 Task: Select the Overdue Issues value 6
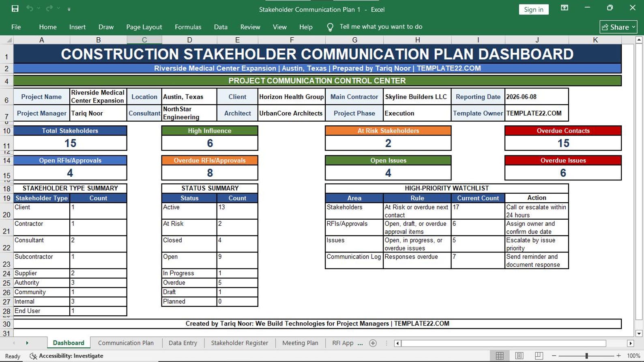pyautogui.click(x=563, y=173)
